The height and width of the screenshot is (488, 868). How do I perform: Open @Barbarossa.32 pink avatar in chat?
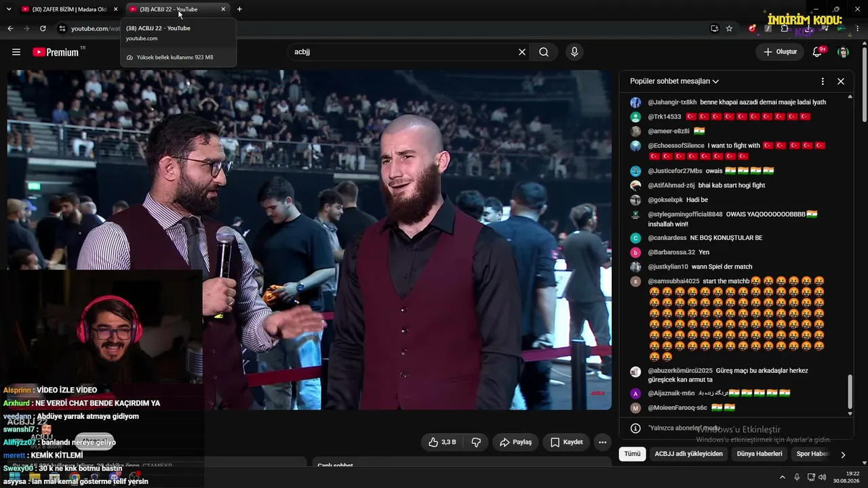click(x=635, y=253)
